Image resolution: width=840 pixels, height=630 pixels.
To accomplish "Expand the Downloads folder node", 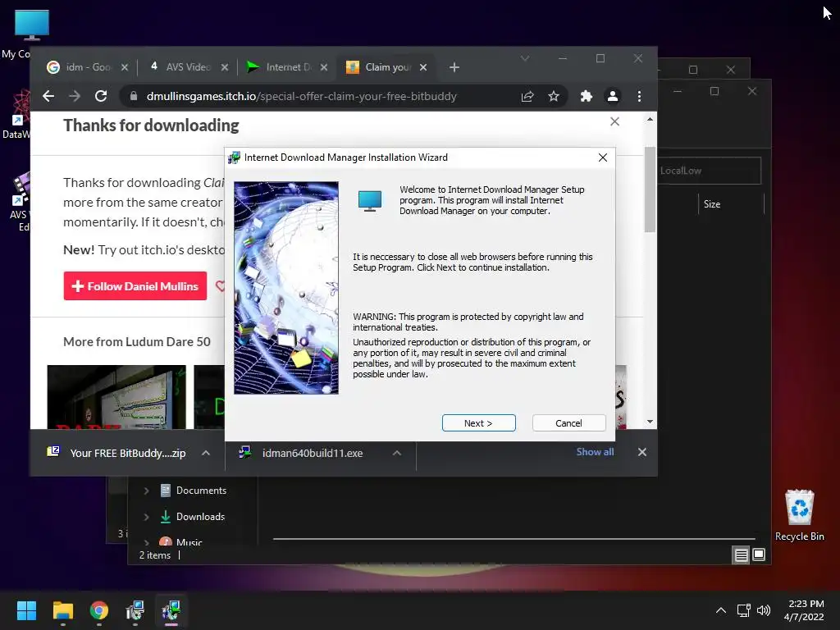I will tap(146, 517).
